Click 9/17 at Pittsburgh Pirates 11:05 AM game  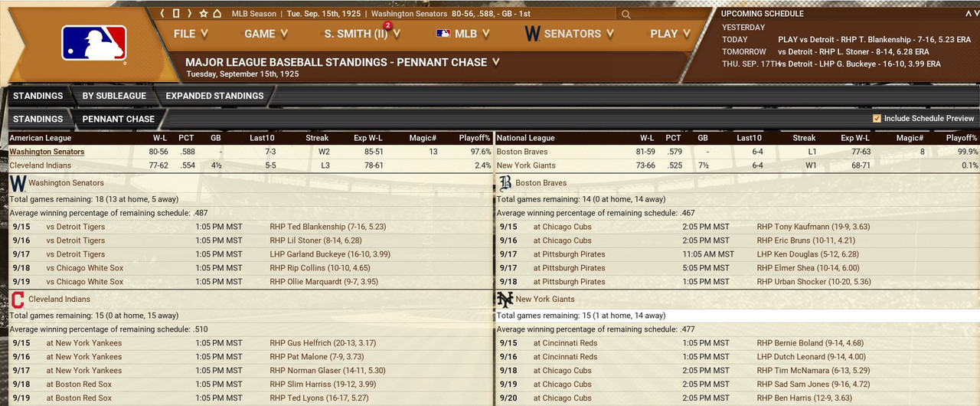[569, 254]
